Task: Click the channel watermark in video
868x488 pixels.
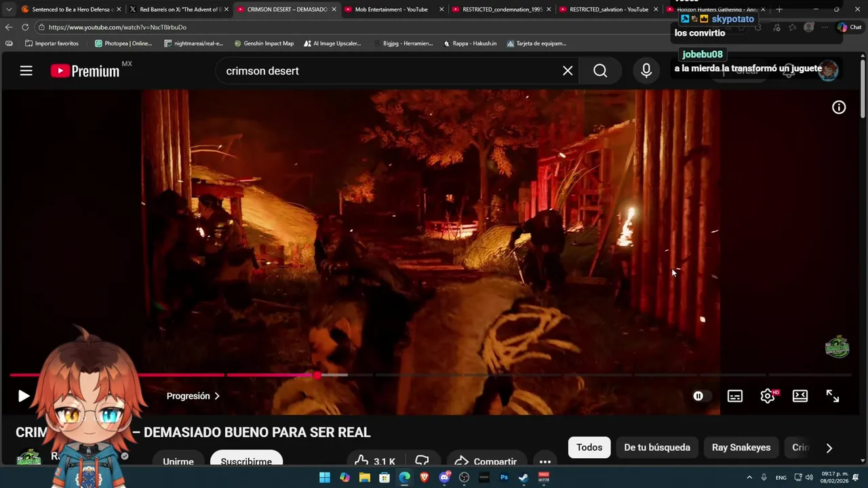Action: (837, 346)
